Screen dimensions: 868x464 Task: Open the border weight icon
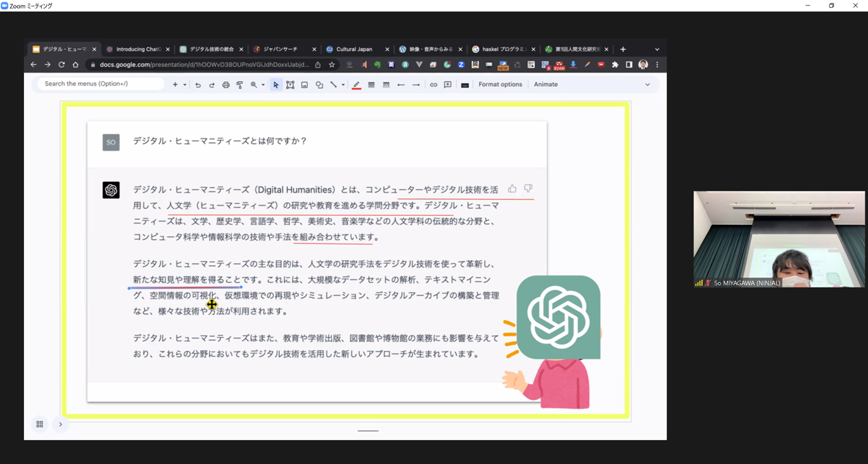371,85
